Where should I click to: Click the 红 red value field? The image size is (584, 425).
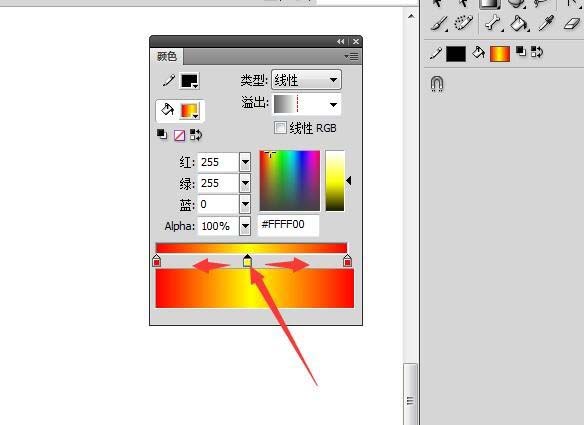click(218, 162)
